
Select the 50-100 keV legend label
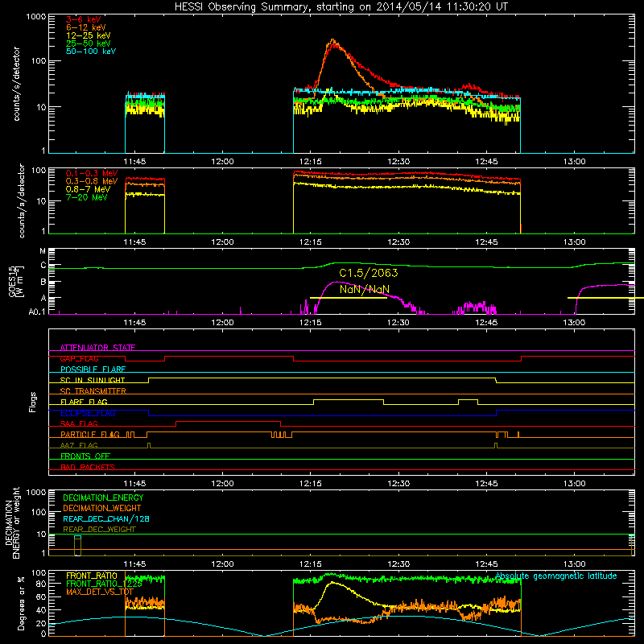(91, 52)
